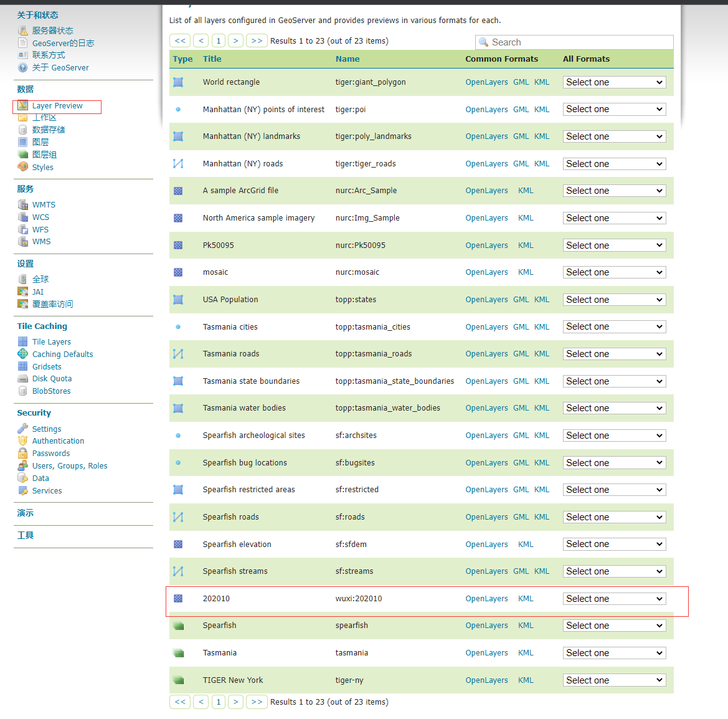
Task: Click the Security Settings wrench icon
Action: tap(23, 429)
